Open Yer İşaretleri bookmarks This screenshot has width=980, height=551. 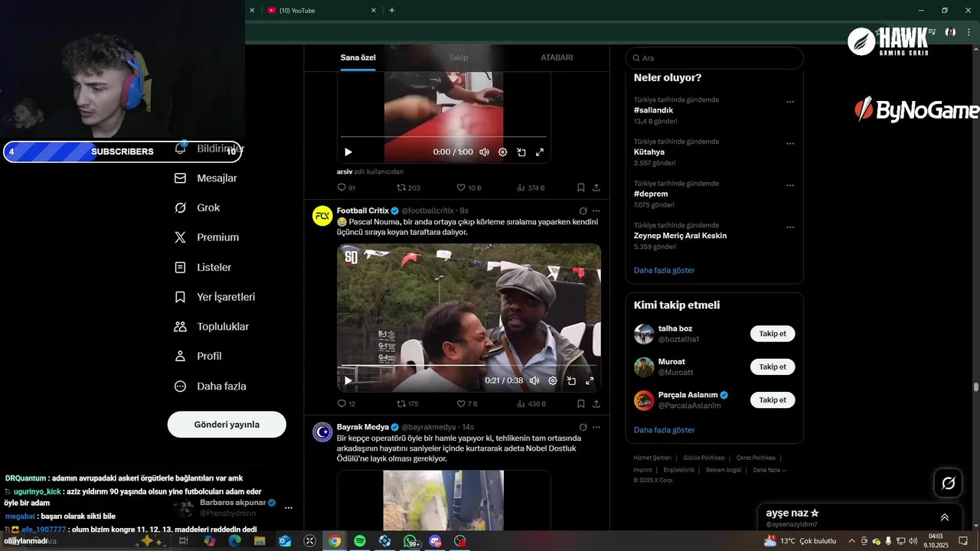tap(215, 297)
